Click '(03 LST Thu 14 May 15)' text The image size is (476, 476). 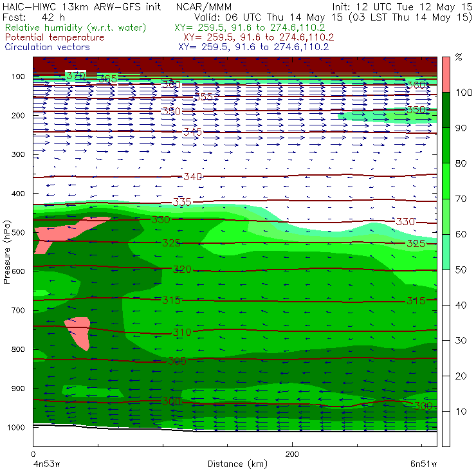[410, 17]
